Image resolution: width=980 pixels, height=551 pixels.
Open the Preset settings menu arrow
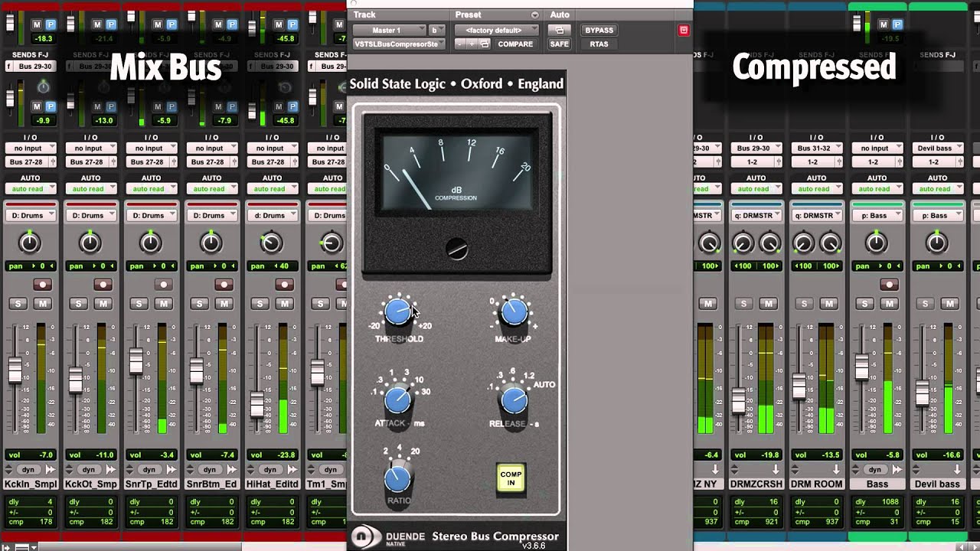[x=535, y=15]
